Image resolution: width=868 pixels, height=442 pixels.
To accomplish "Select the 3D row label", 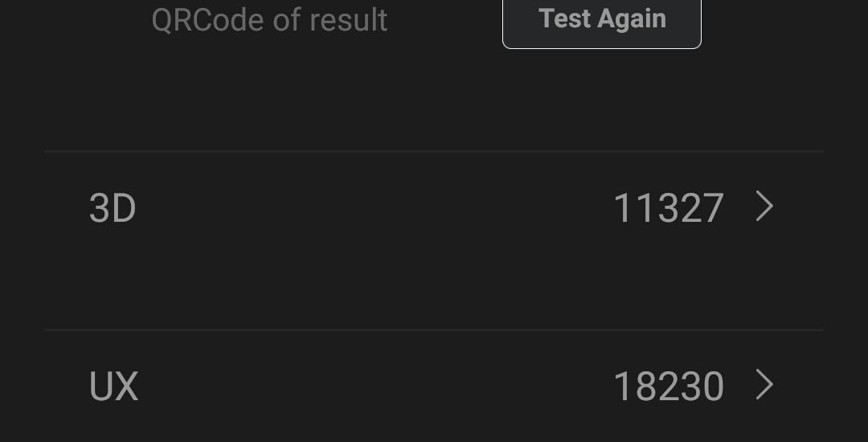I will 113,208.
